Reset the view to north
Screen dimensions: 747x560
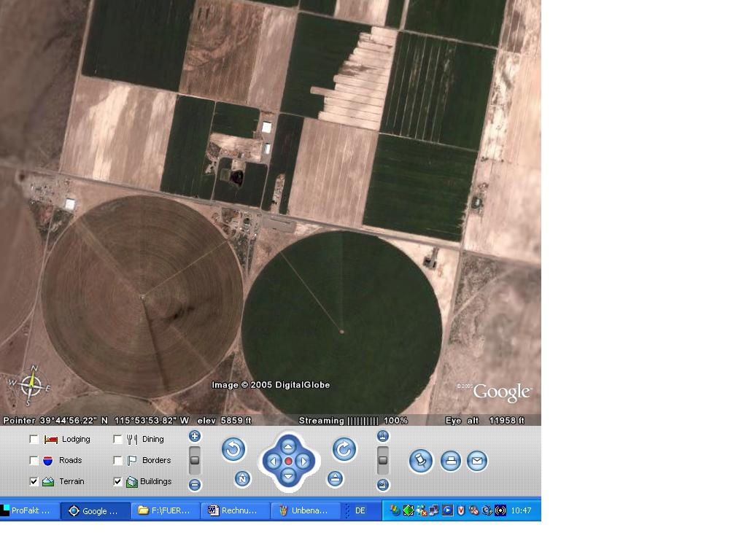click(242, 478)
